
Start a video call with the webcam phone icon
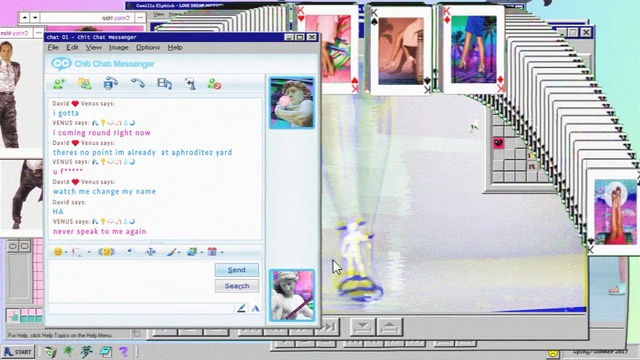[x=111, y=83]
